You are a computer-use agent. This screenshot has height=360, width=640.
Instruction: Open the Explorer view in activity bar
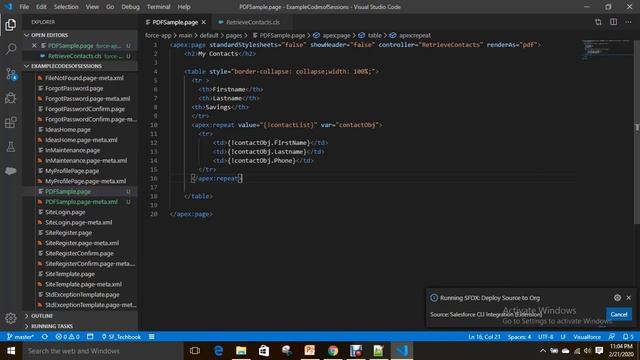(11, 25)
